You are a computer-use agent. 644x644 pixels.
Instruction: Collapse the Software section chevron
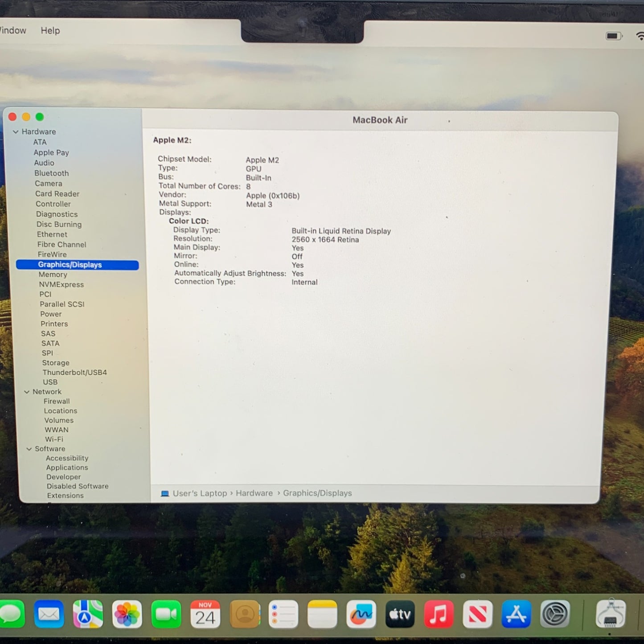[x=29, y=449]
